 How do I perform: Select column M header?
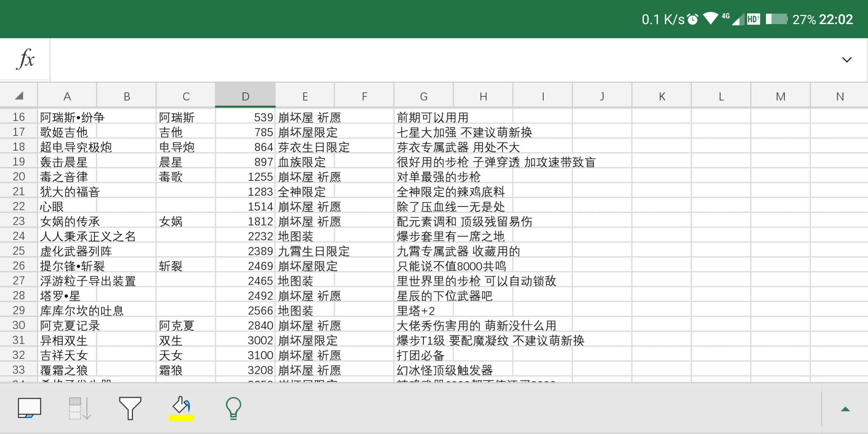(x=780, y=96)
